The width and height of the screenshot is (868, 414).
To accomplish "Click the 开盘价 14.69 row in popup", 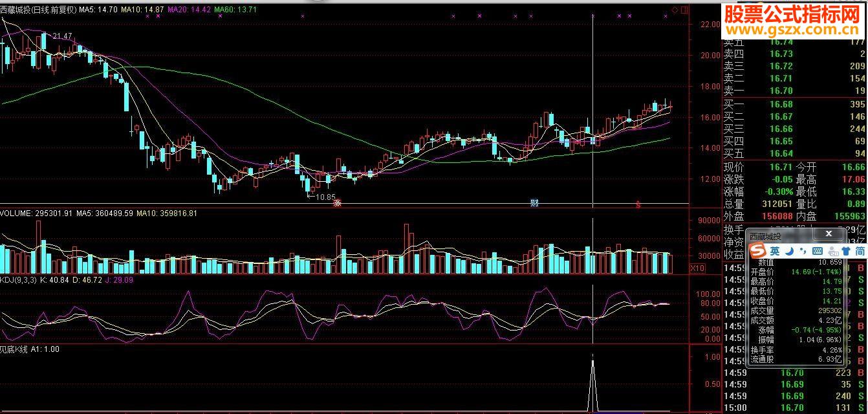I will click(796, 272).
